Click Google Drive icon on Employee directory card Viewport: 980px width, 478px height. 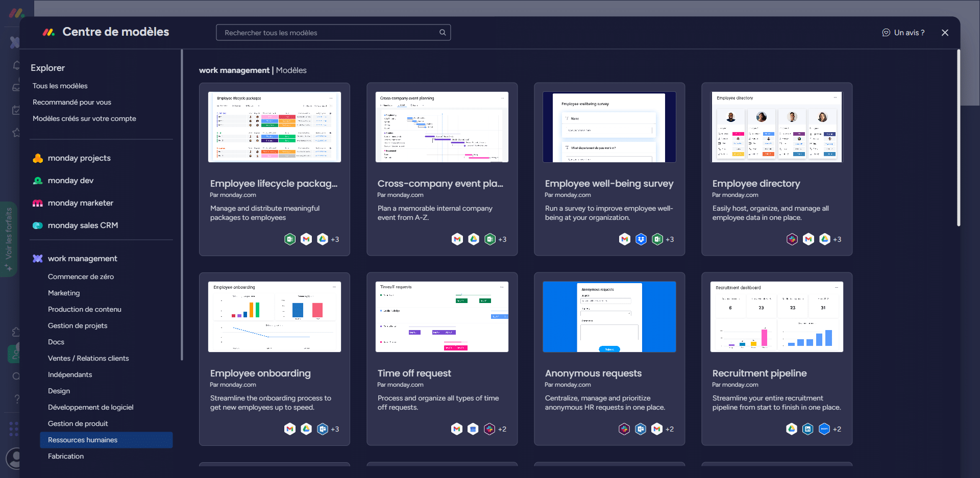coord(825,239)
